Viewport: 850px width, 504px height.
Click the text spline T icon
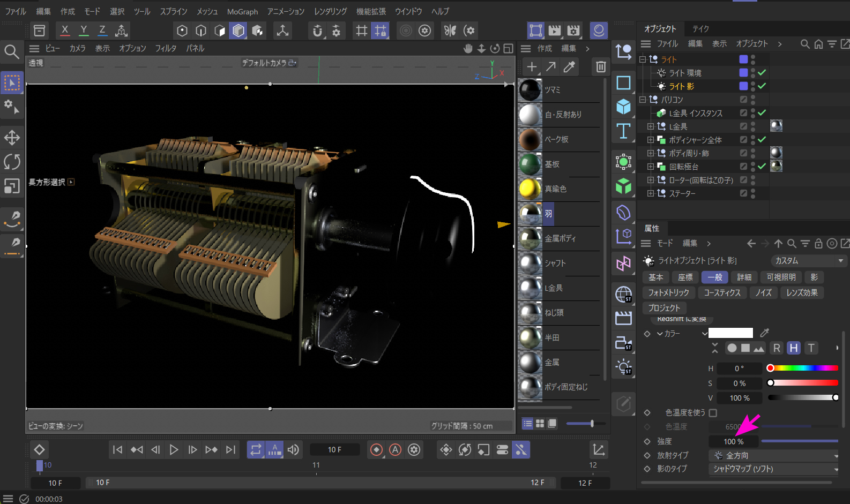coord(623,131)
